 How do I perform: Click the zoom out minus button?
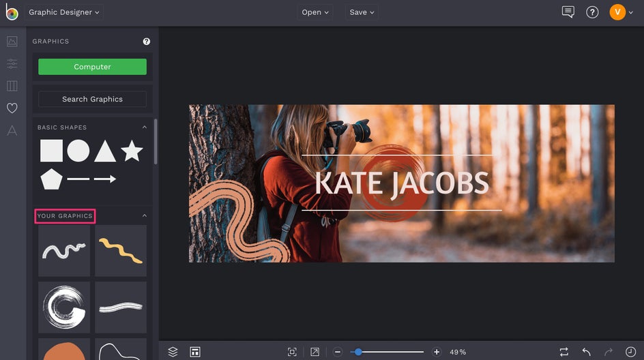[338, 352]
